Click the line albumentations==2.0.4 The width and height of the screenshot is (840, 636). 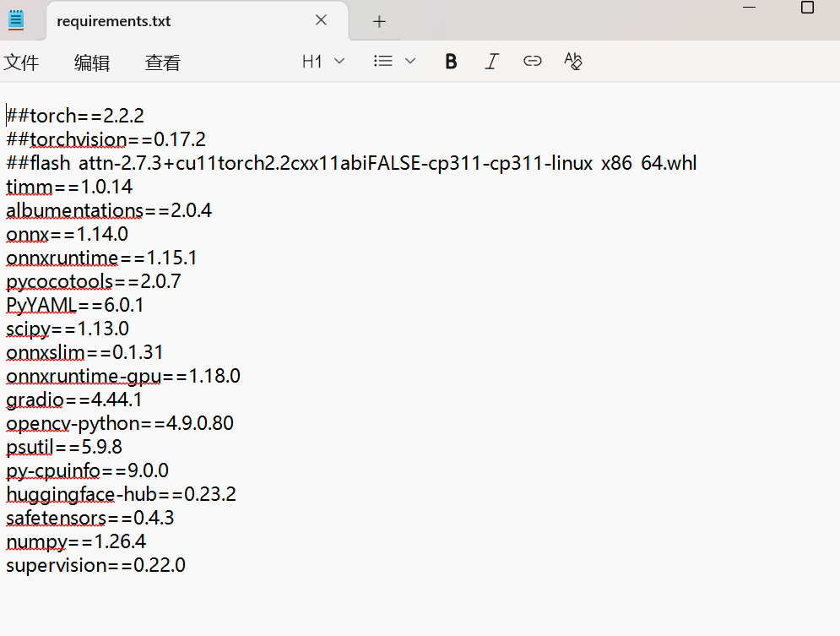pos(109,210)
